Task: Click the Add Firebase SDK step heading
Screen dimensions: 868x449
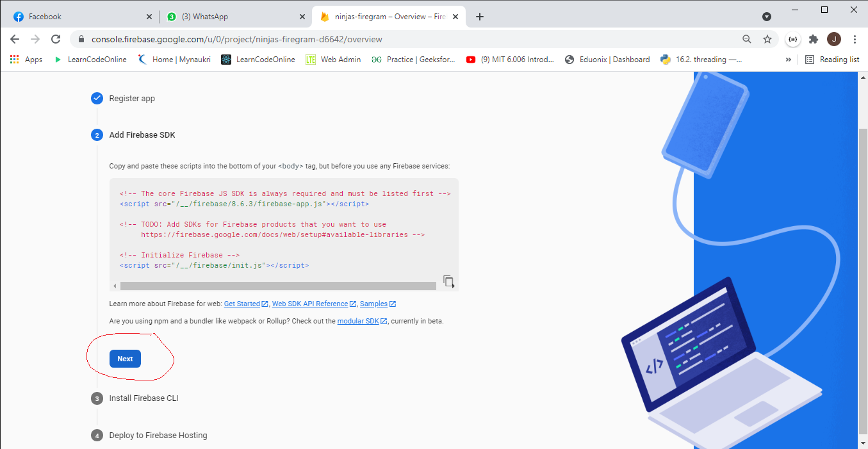Action: 142,135
